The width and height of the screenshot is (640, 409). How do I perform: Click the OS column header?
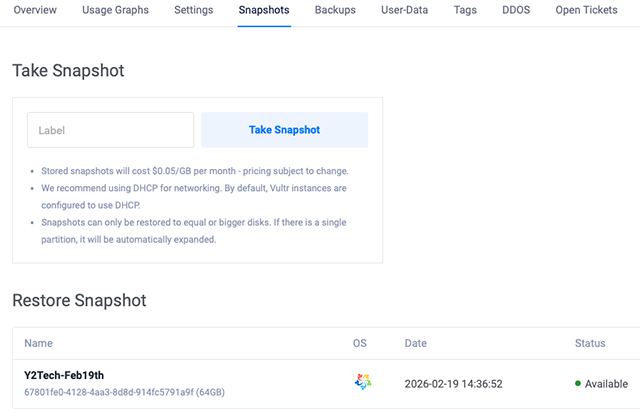360,343
